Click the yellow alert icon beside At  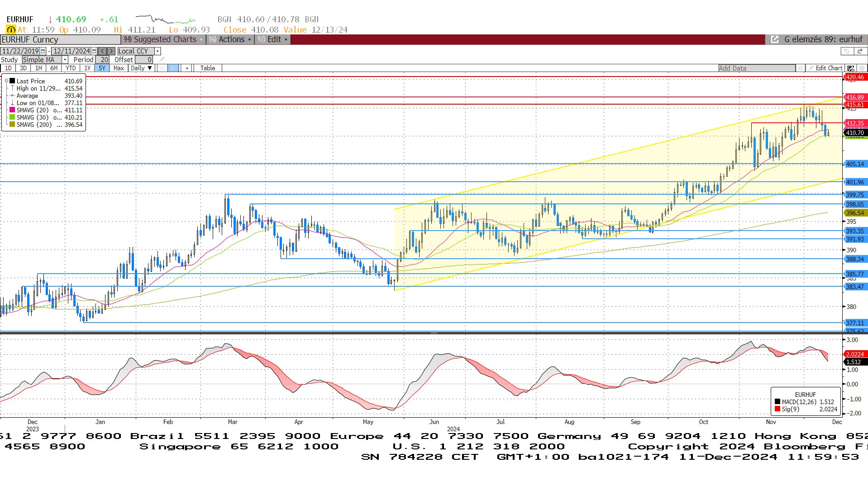[x=11, y=29]
